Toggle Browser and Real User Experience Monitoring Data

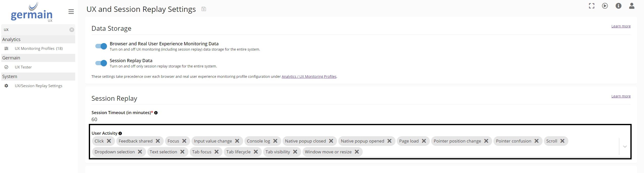[x=101, y=46]
